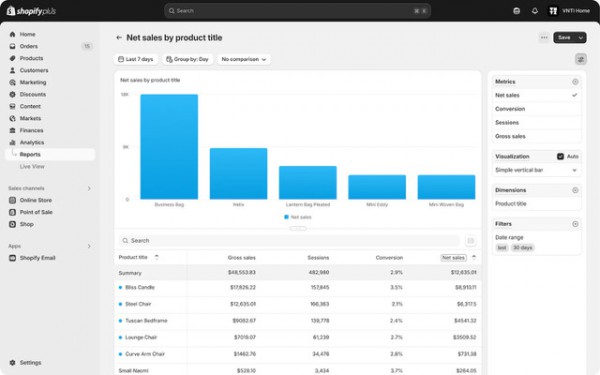Click the Analytics bar chart icon
This screenshot has width=600, height=375.
pos(12,142)
